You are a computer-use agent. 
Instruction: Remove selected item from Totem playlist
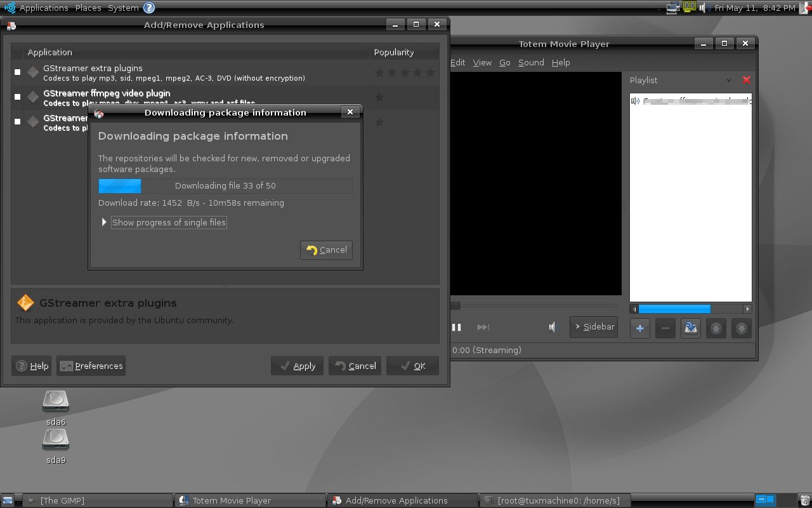point(665,328)
